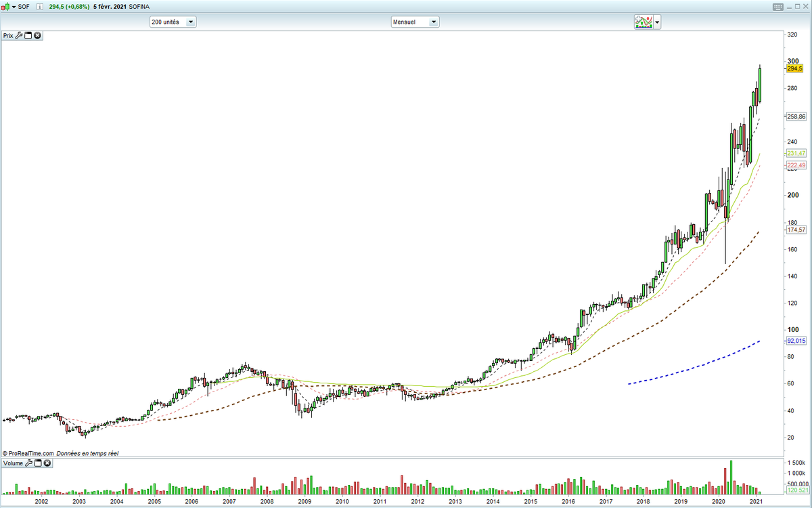812x508 pixels.
Task: Open the Mensuel timeframe dropdown
Action: tap(434, 22)
